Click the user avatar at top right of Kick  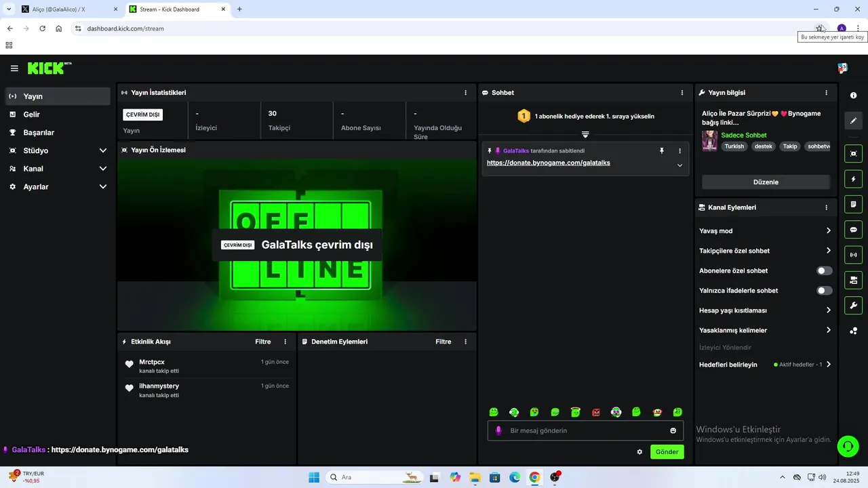pos(843,68)
